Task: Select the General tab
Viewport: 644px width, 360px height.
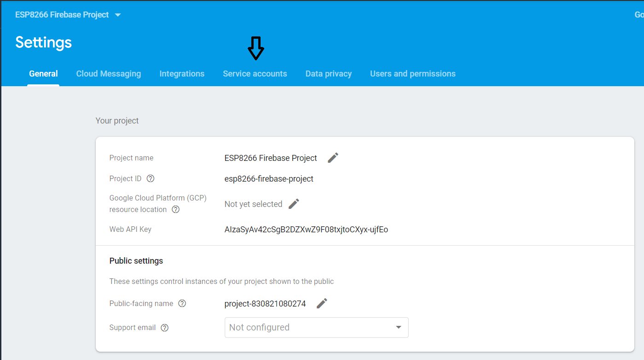Action: (x=43, y=73)
